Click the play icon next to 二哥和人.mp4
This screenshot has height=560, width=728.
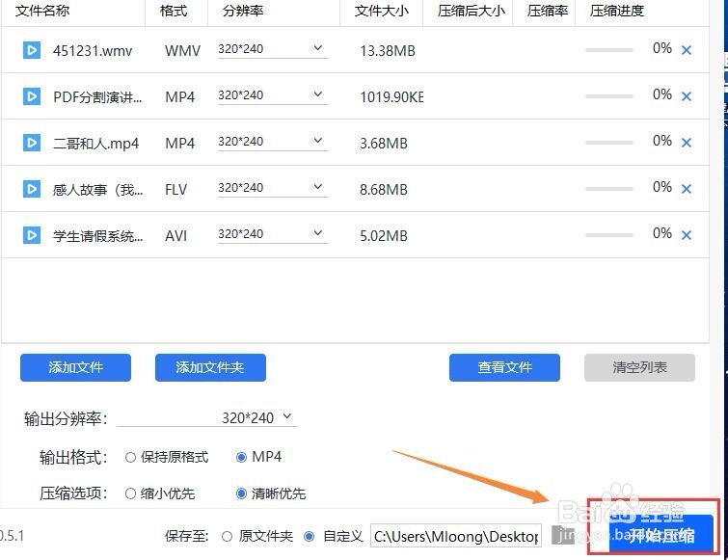coord(32,143)
